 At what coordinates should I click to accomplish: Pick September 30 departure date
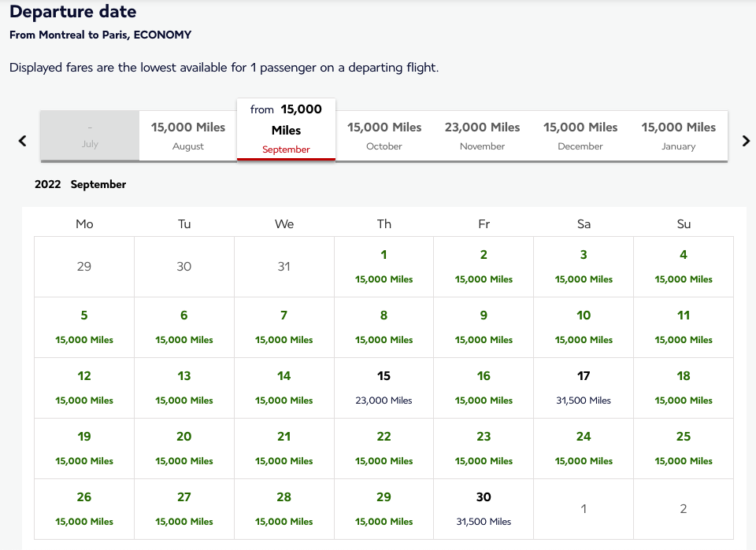(484, 509)
